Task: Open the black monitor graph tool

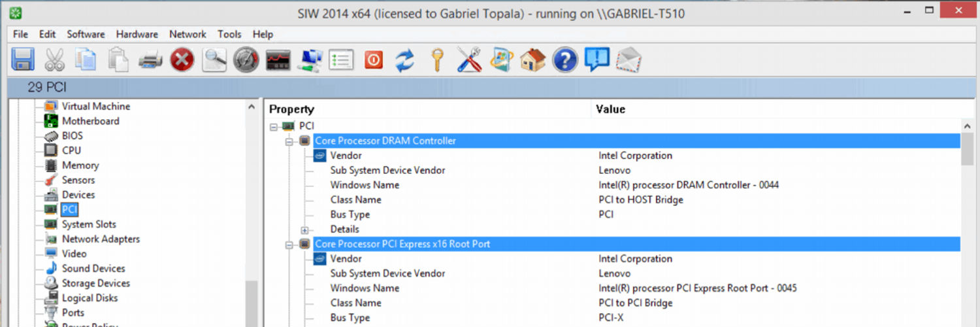Action: (278, 60)
